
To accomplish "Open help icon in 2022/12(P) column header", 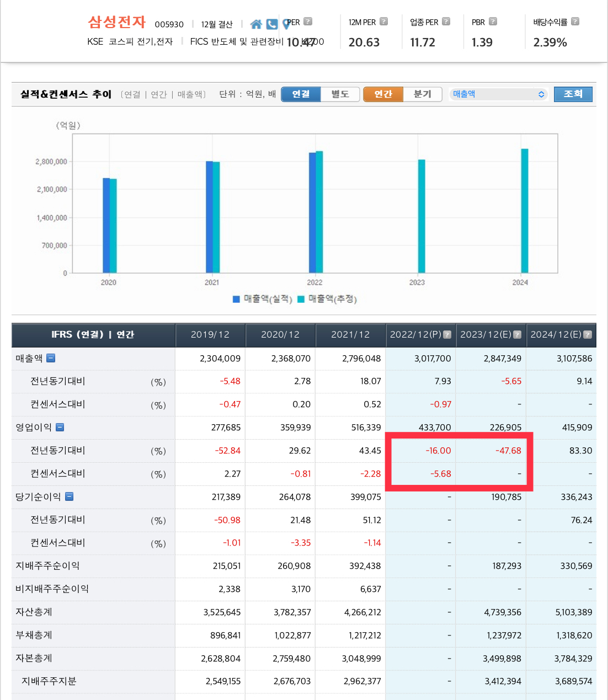I will point(447,334).
